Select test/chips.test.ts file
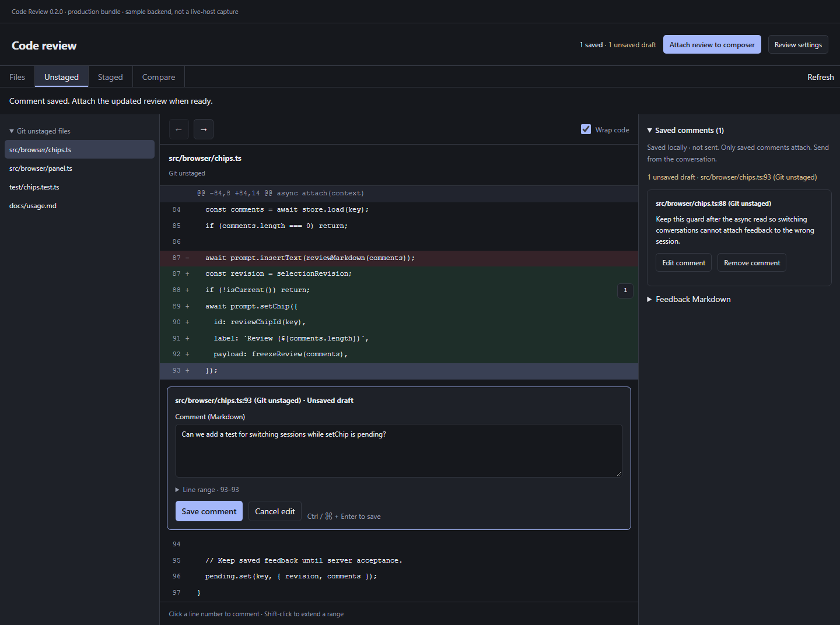The height and width of the screenshot is (625, 840). click(79, 187)
